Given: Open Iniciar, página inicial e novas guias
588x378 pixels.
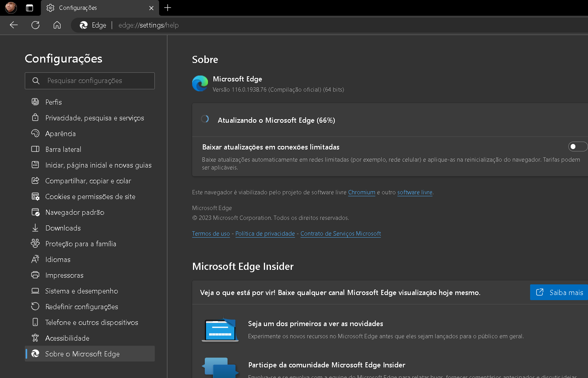Looking at the screenshot, I should 90,165.
